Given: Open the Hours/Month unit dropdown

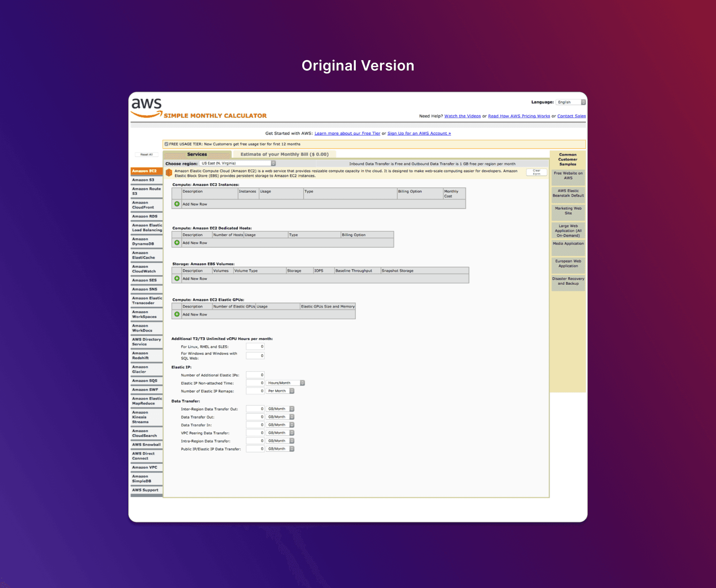Looking at the screenshot, I should [286, 383].
